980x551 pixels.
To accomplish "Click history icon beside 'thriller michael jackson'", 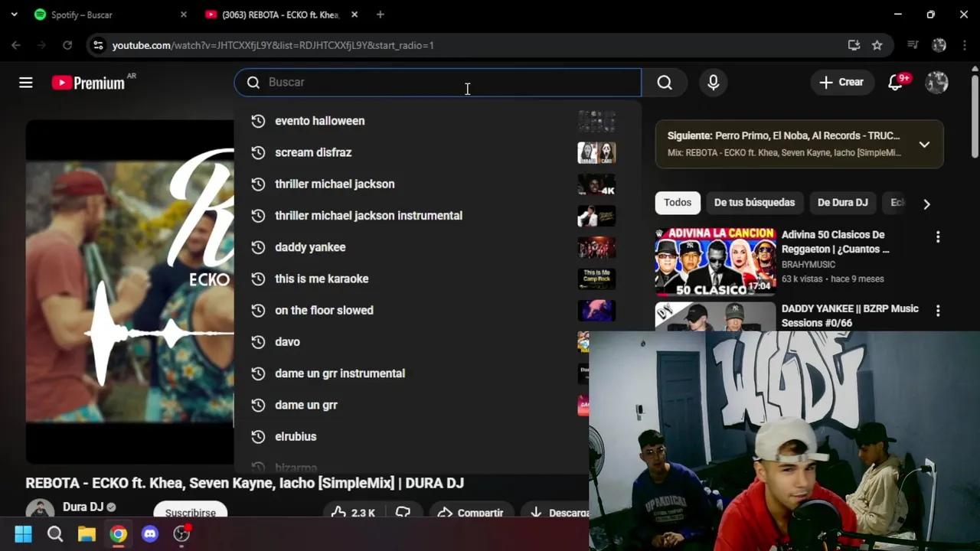I will tap(258, 184).
